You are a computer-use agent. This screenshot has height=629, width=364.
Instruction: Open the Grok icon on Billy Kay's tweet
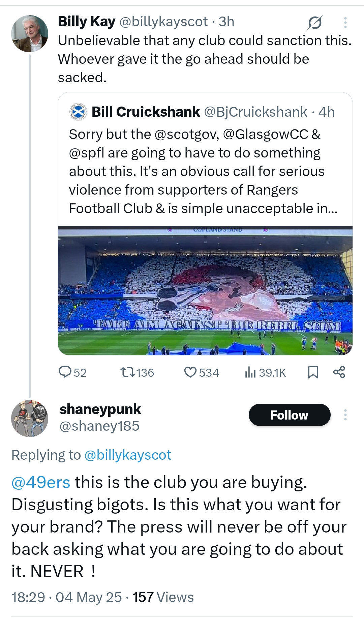(x=315, y=23)
